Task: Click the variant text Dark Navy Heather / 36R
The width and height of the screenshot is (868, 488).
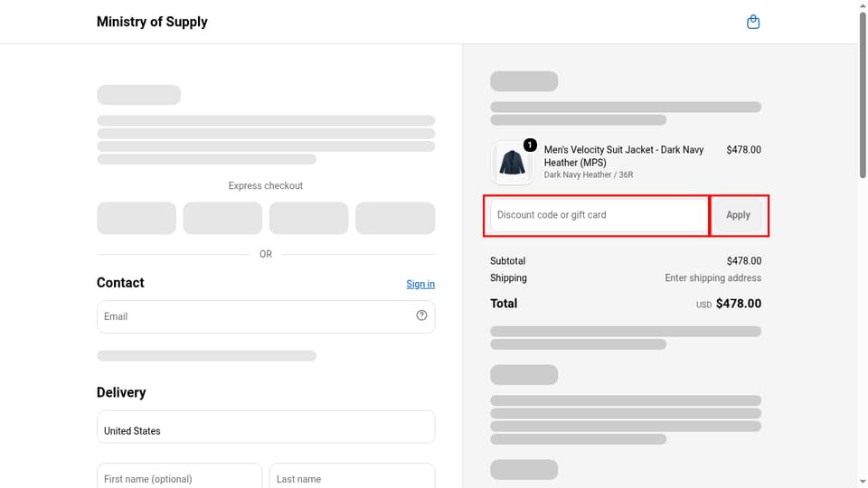Action: (x=589, y=174)
